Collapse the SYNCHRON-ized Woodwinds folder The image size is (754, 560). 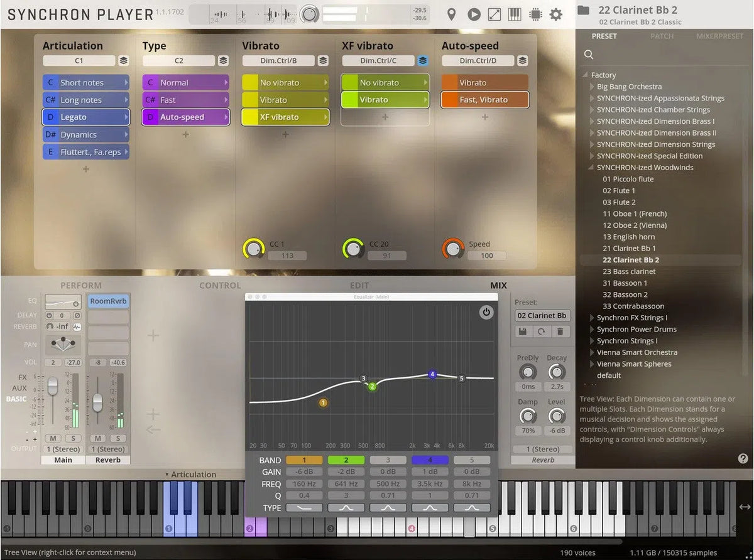click(592, 168)
